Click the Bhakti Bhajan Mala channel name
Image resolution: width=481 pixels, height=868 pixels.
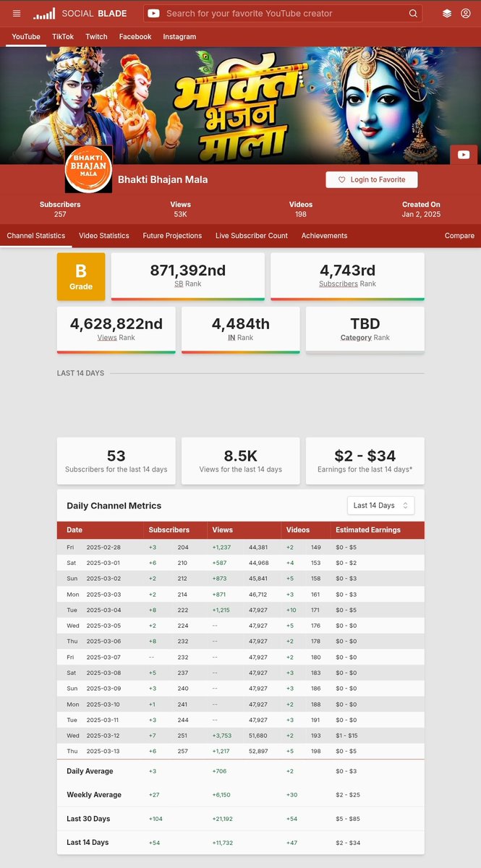[163, 179]
